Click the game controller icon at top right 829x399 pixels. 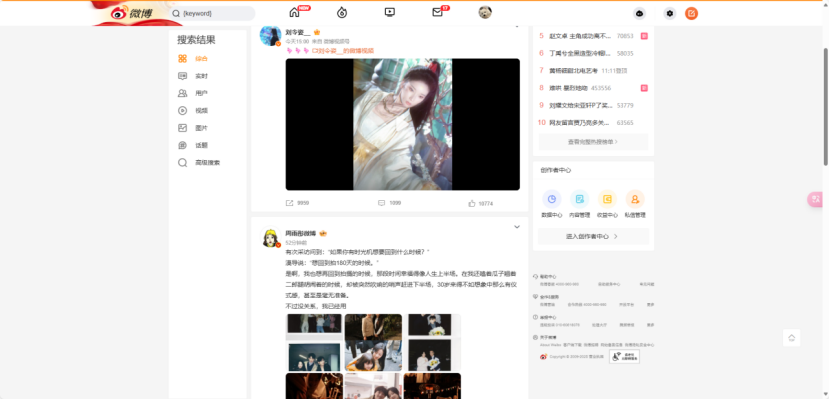click(640, 14)
